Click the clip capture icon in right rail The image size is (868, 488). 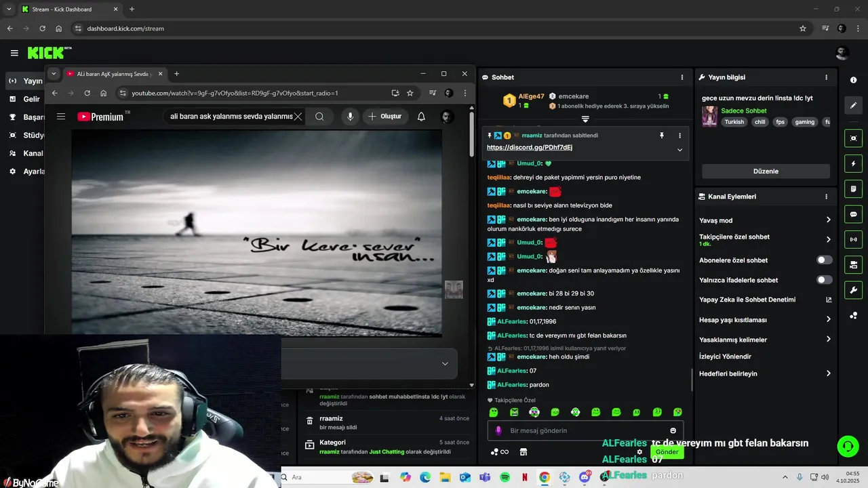point(853,138)
